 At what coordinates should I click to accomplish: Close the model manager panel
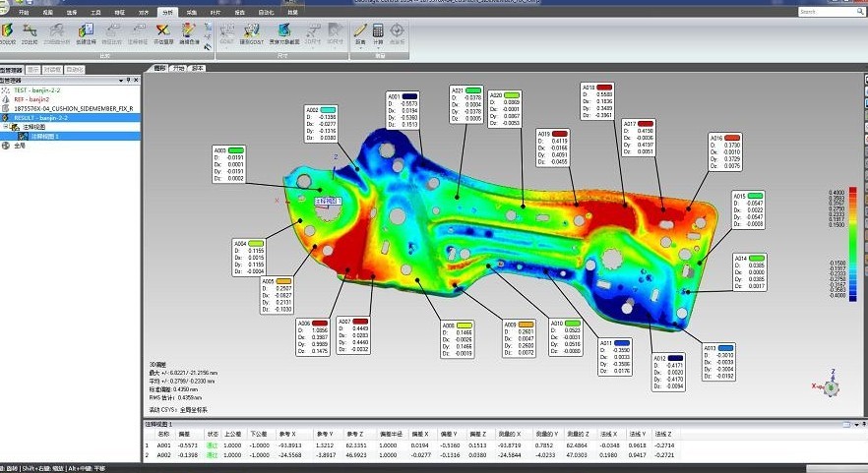click(136, 81)
